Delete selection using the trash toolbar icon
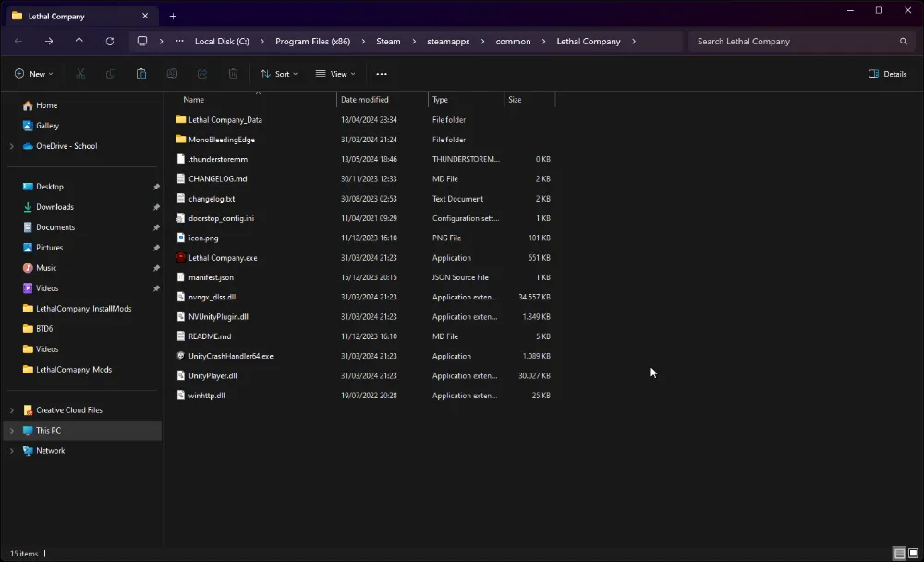This screenshot has height=562, width=924. coord(233,74)
